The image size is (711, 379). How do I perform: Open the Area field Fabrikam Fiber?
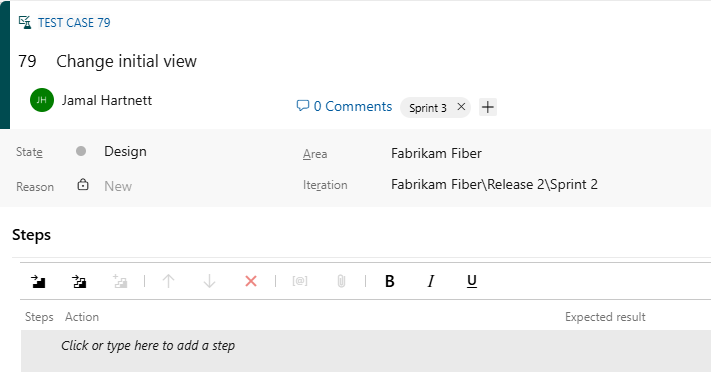tap(436, 153)
